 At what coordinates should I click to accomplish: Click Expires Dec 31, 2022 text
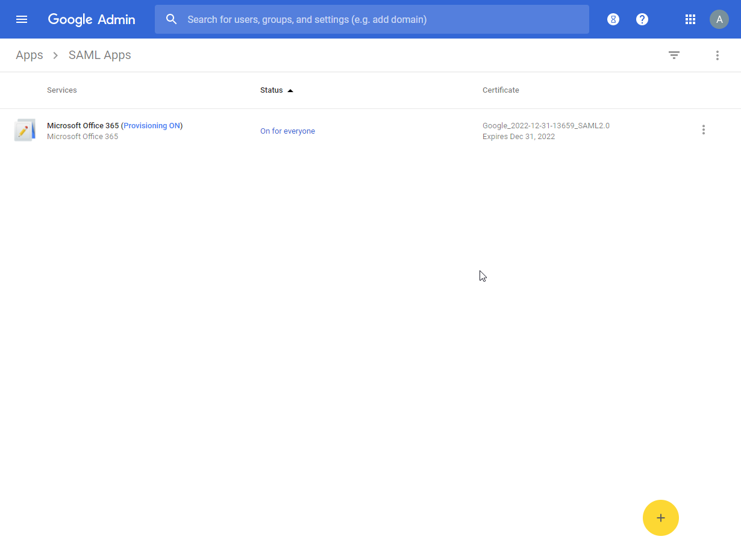pos(519,137)
